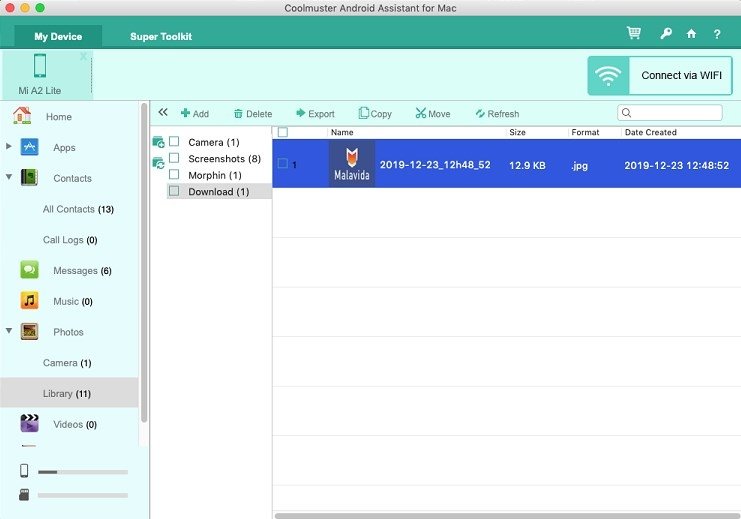Tick the Morphin (1) album checkbox
741x519 pixels.
(174, 174)
